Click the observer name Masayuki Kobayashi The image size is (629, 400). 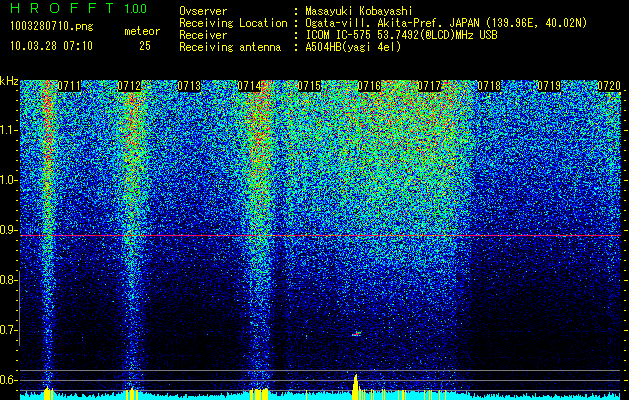click(x=359, y=12)
